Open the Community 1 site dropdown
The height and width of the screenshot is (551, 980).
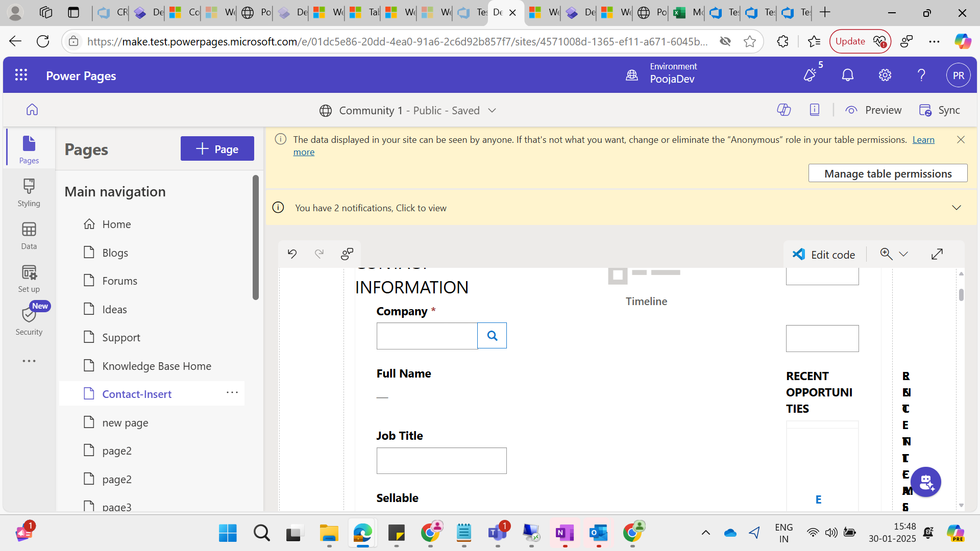coord(492,110)
